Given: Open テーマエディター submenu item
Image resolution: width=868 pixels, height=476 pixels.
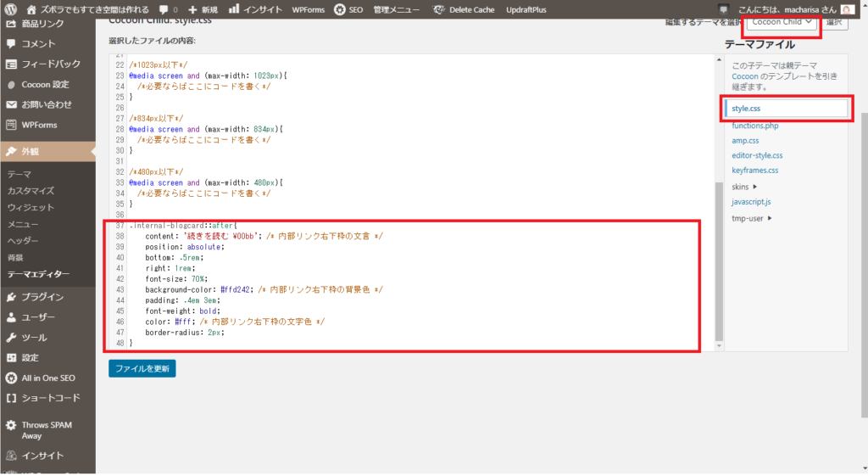Looking at the screenshot, I should 38,274.
